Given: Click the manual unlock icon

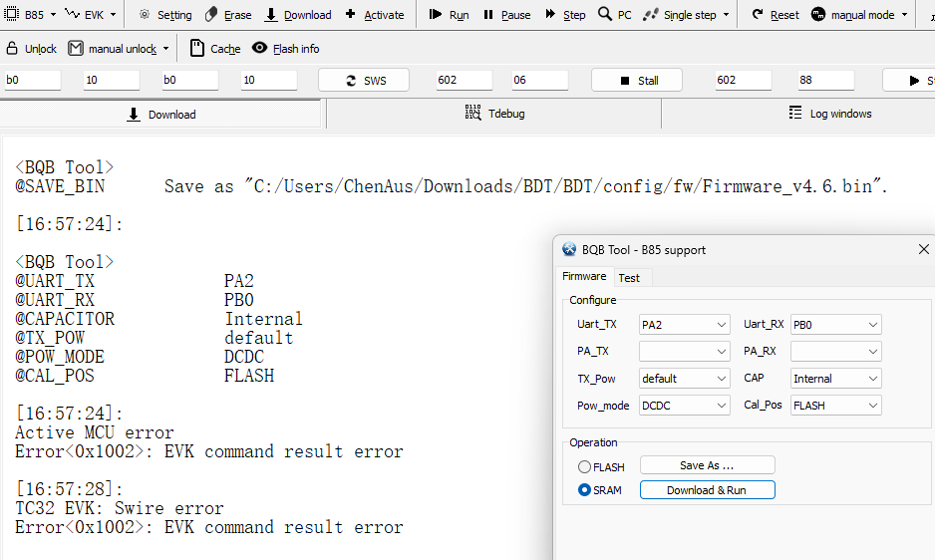Looking at the screenshot, I should click(76, 48).
